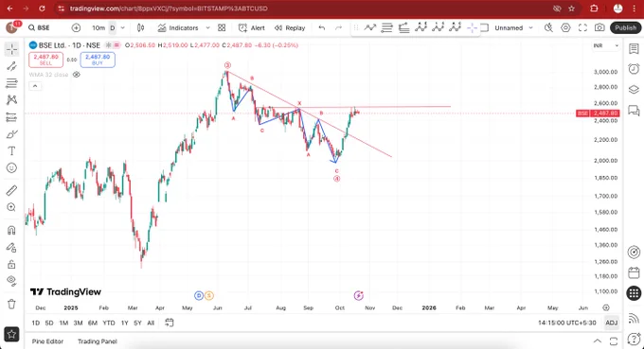
Task: Toggle the D daily interval button
Action: pyautogui.click(x=113, y=27)
